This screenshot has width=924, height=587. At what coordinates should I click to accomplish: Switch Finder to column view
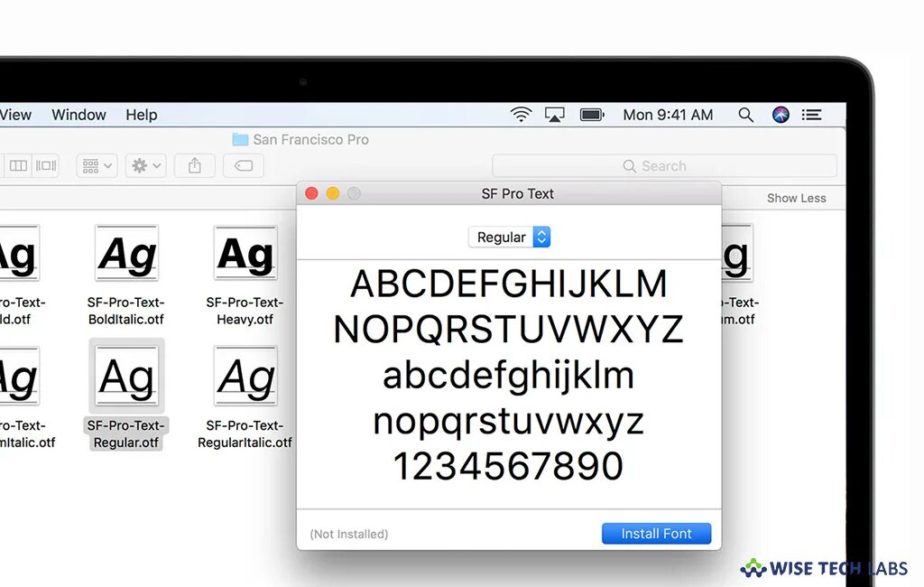click(x=18, y=166)
